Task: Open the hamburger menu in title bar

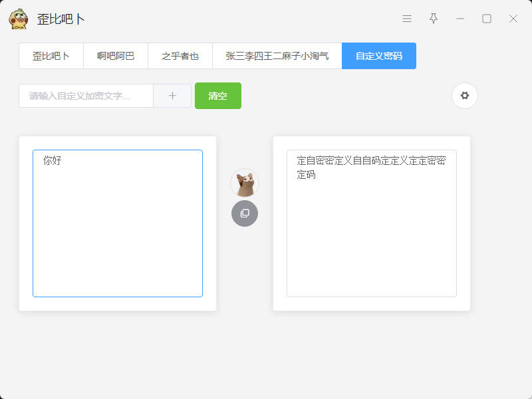Action: [x=407, y=19]
